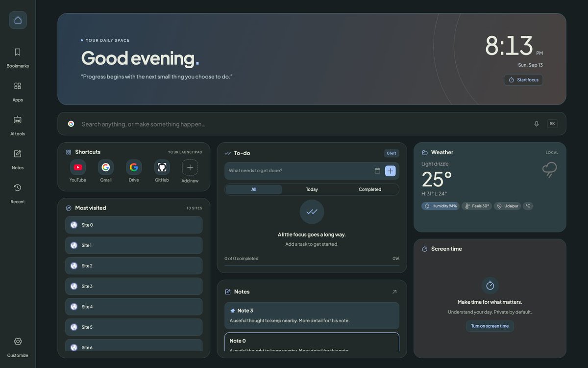The height and width of the screenshot is (368, 588).
Task: Pick a due date with calendar icon
Action: point(377,171)
